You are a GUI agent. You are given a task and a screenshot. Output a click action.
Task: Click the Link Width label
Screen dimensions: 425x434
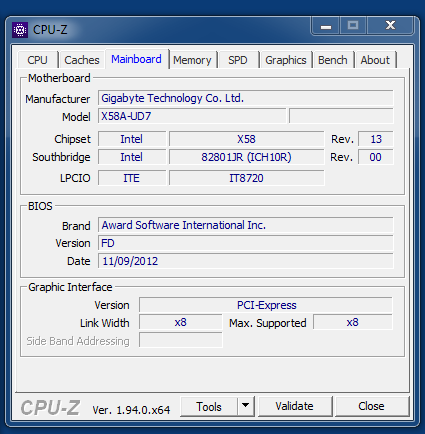point(105,323)
